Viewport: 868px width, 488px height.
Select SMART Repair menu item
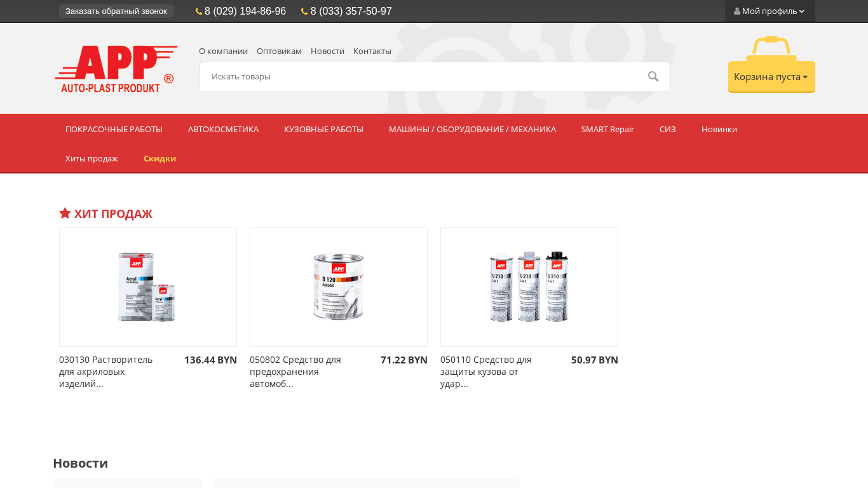607,129
